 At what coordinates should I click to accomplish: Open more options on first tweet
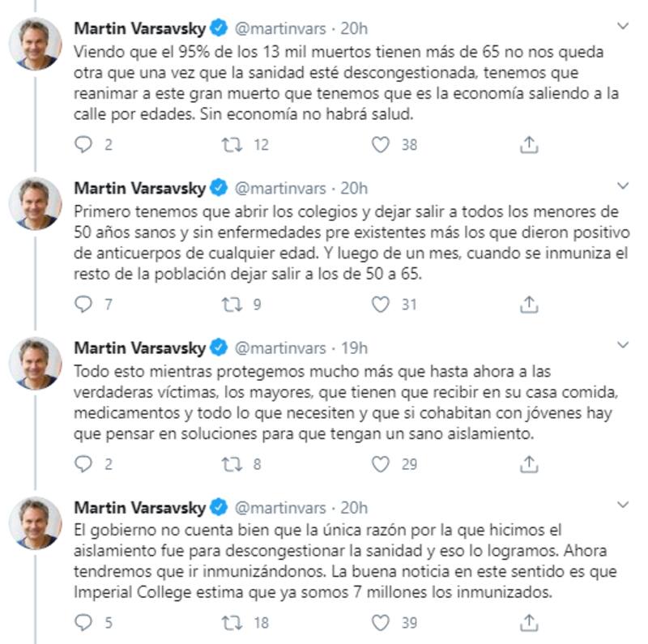pos(622,28)
